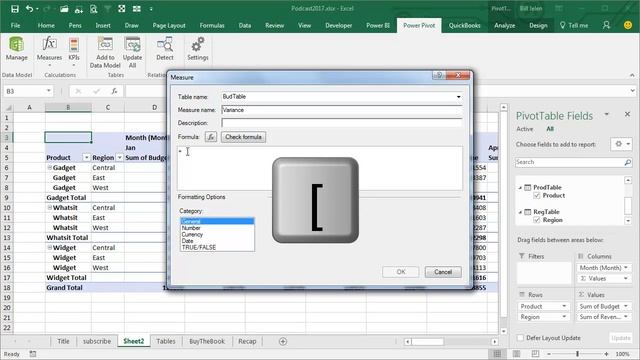
Task: Switch to Normal view in status bar
Action: click(x=497, y=354)
